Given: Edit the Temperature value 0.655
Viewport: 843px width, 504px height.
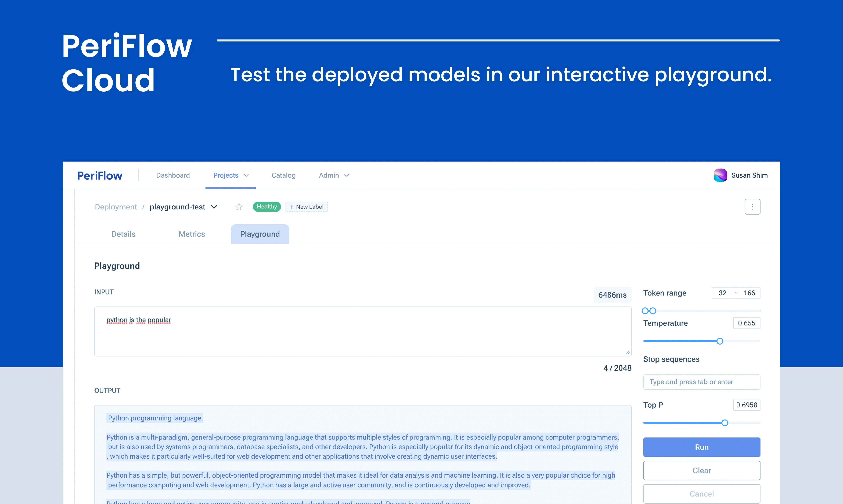Looking at the screenshot, I should coord(746,323).
